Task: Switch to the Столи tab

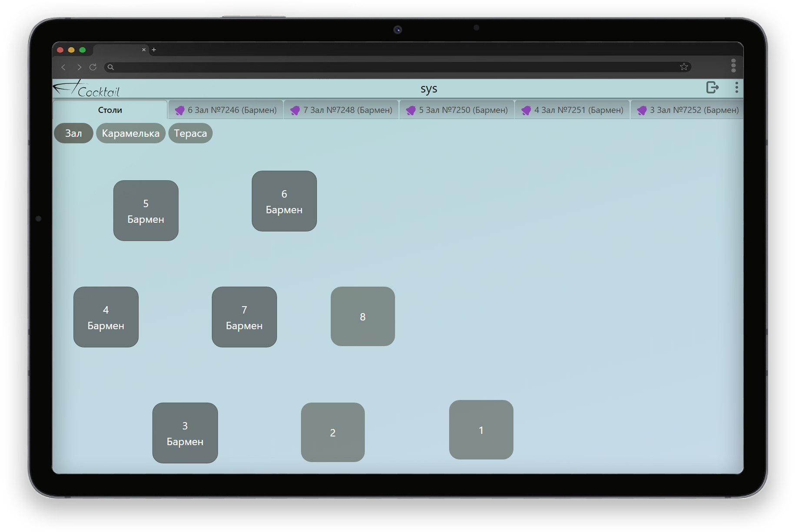Action: pyautogui.click(x=110, y=110)
